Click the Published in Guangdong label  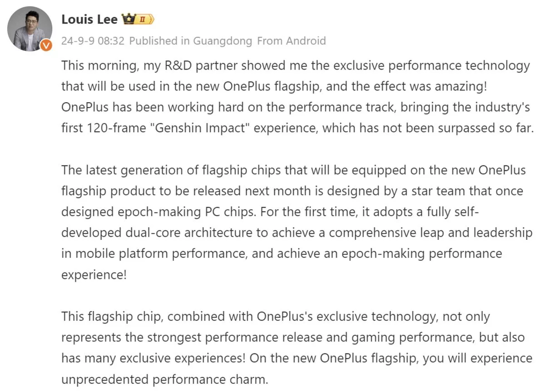(x=190, y=41)
